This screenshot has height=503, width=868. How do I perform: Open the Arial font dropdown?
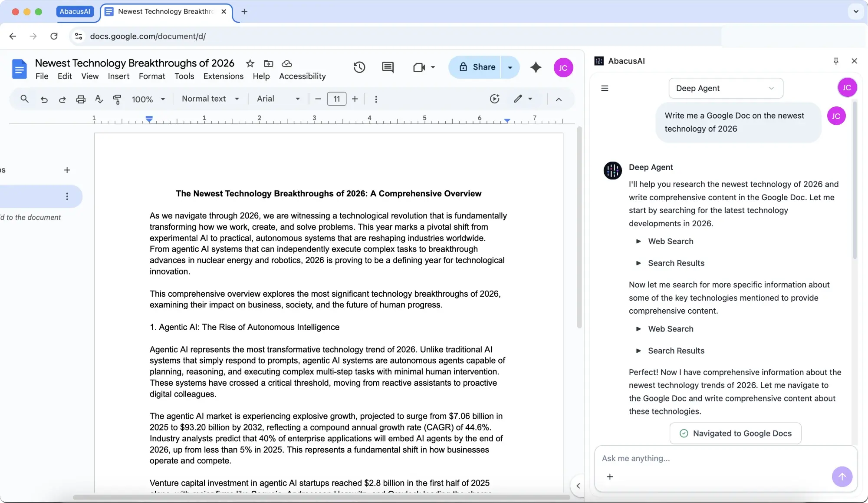(278, 99)
